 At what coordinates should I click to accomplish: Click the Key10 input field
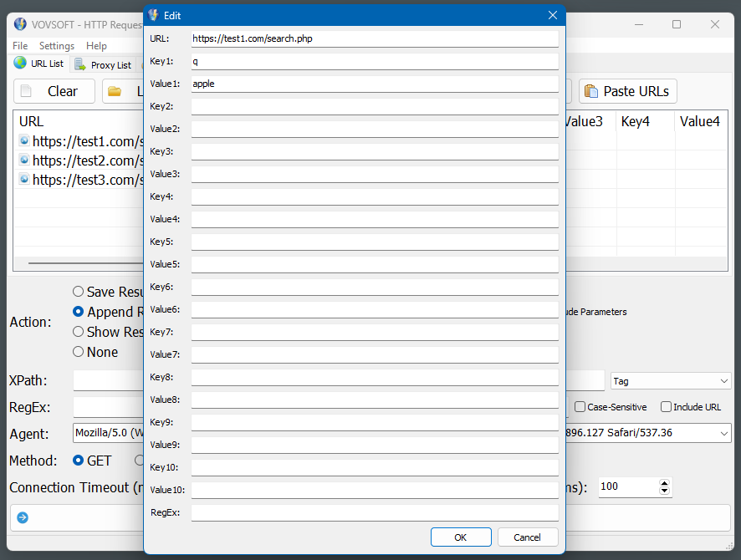(x=375, y=467)
